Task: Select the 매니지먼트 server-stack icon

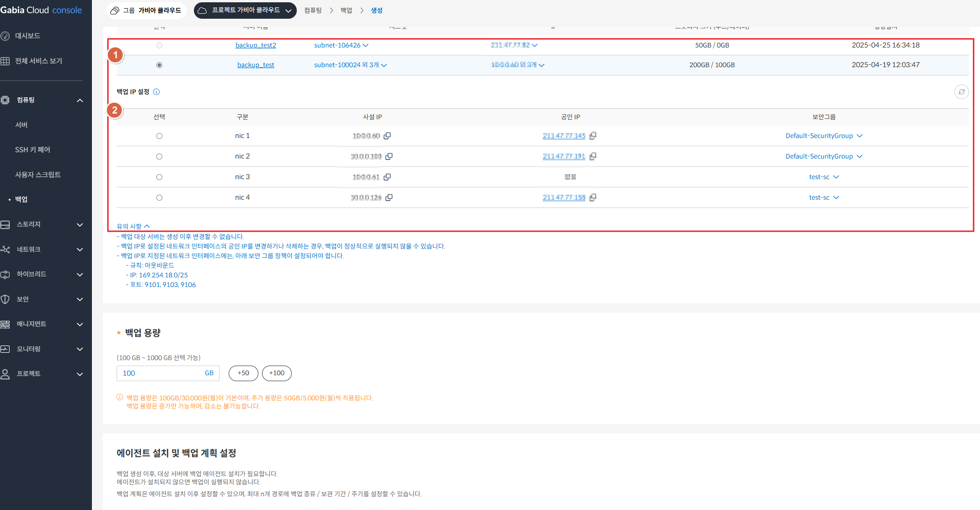Action: click(5, 324)
